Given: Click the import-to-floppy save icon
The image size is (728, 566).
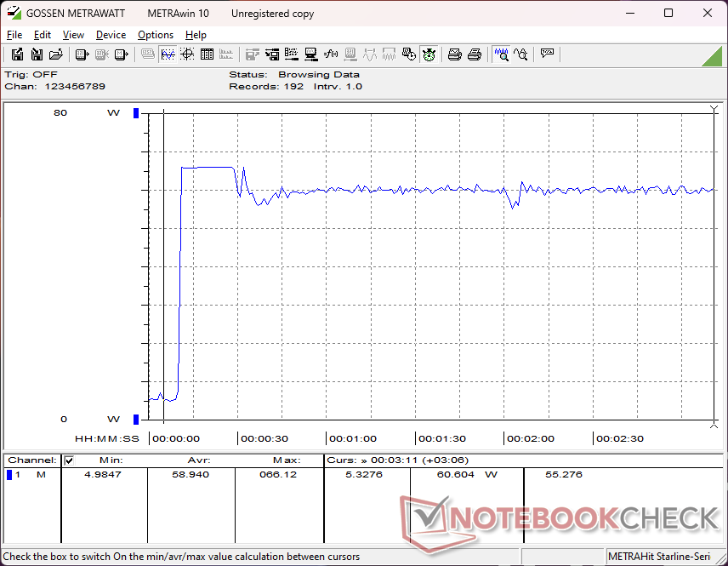Looking at the screenshot, I should (37, 54).
